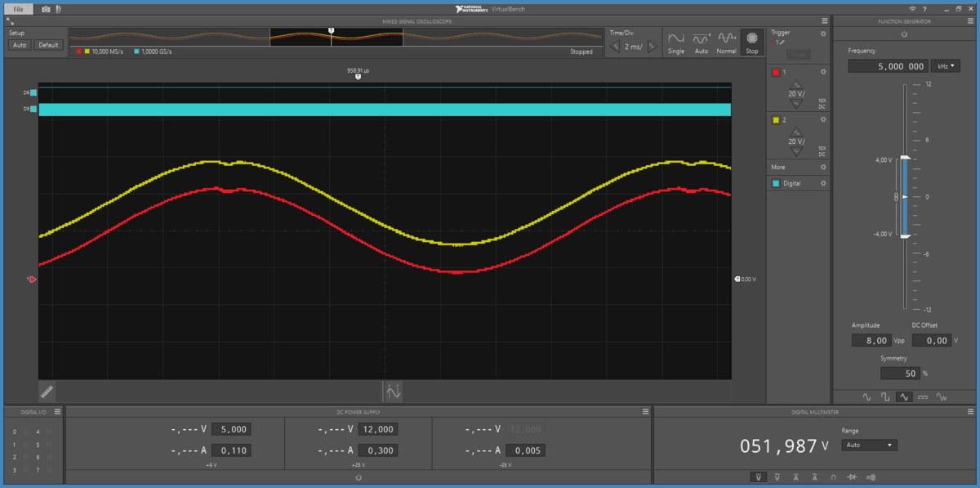Select DC waveform in function generator
980x488 pixels.
tap(923, 397)
